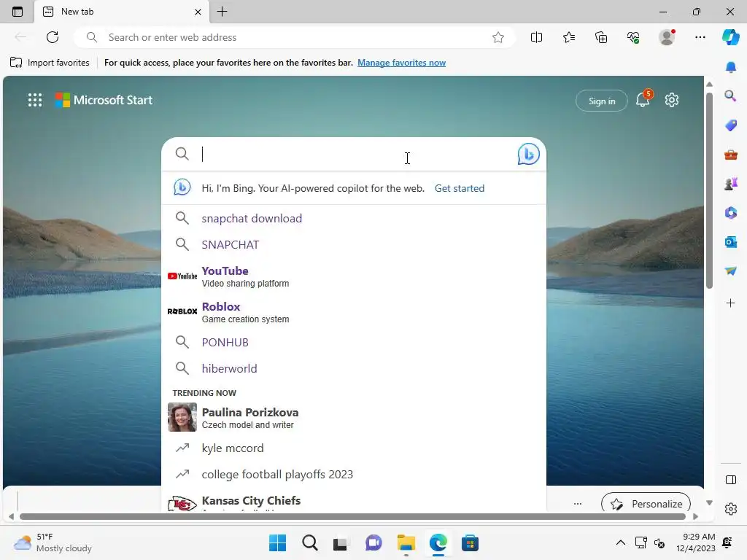Launch Copilot from toolbar corner

click(730, 37)
